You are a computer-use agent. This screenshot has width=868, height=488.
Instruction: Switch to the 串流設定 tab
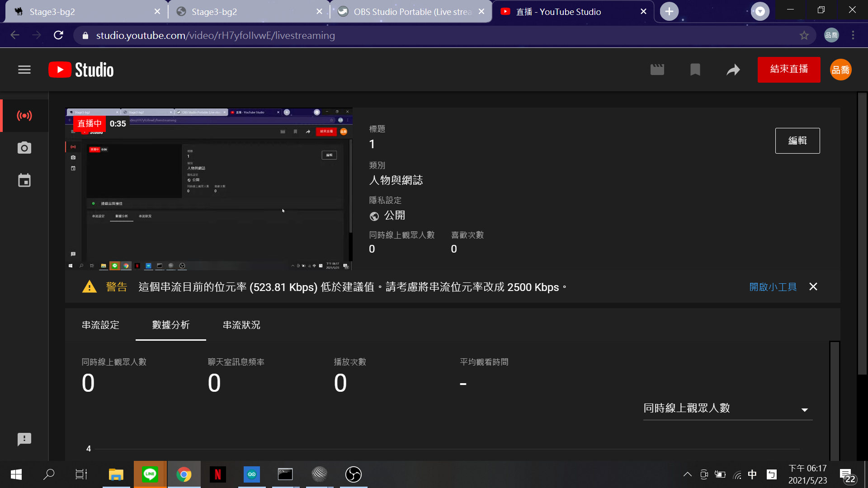tap(100, 325)
